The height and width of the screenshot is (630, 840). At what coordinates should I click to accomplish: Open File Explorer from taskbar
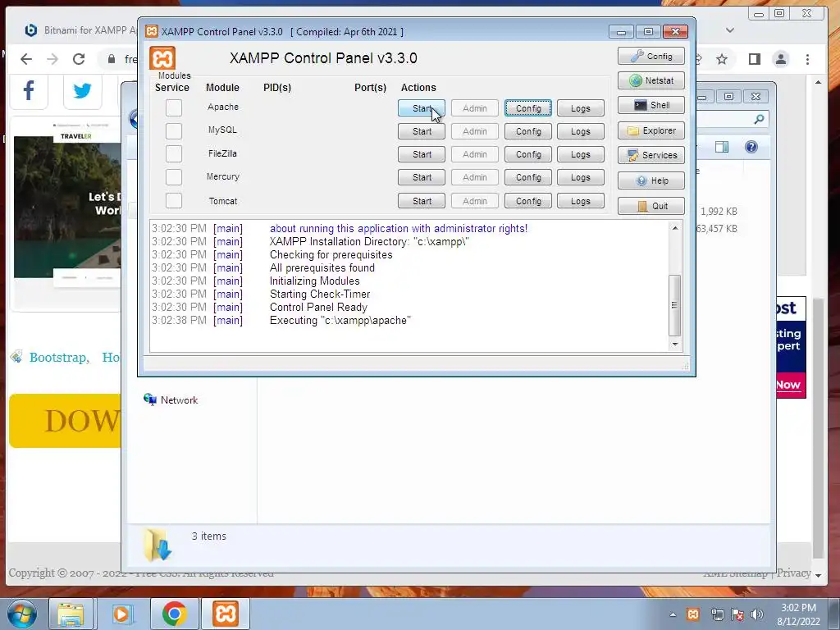71,614
